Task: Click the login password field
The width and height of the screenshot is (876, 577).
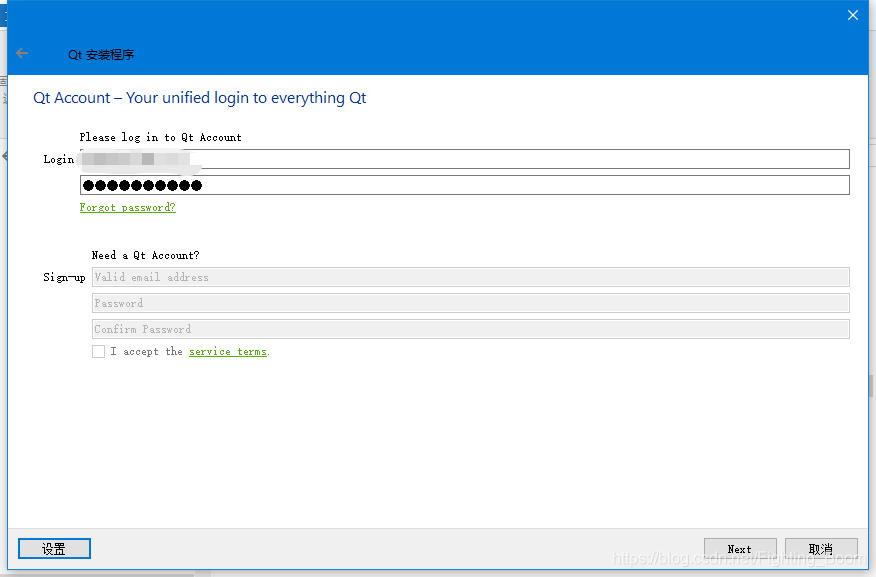Action: click(465, 185)
